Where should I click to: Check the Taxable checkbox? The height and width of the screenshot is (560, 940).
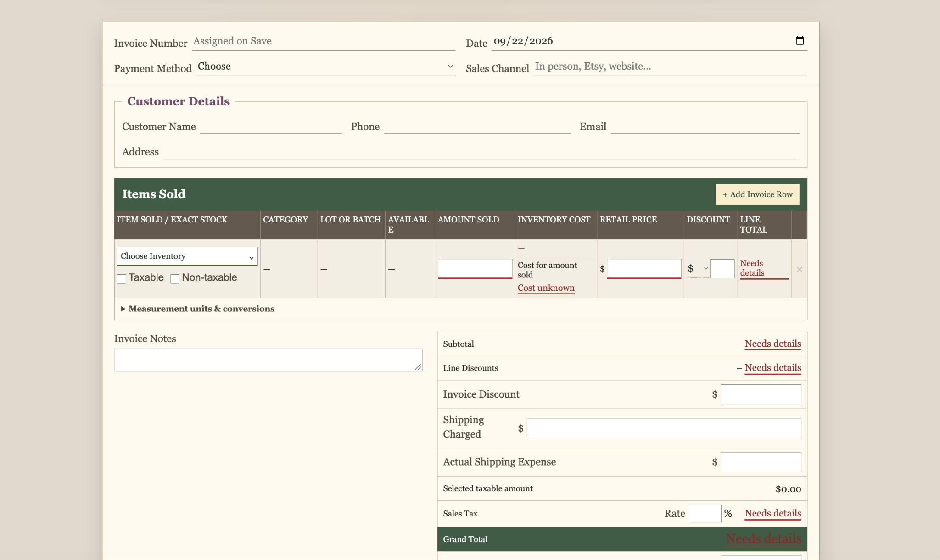pos(122,279)
